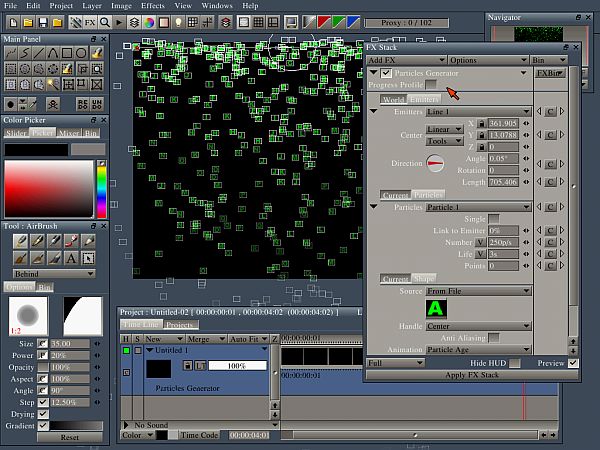Open the Handle Center dropdown
The image size is (600, 450).
478,326
